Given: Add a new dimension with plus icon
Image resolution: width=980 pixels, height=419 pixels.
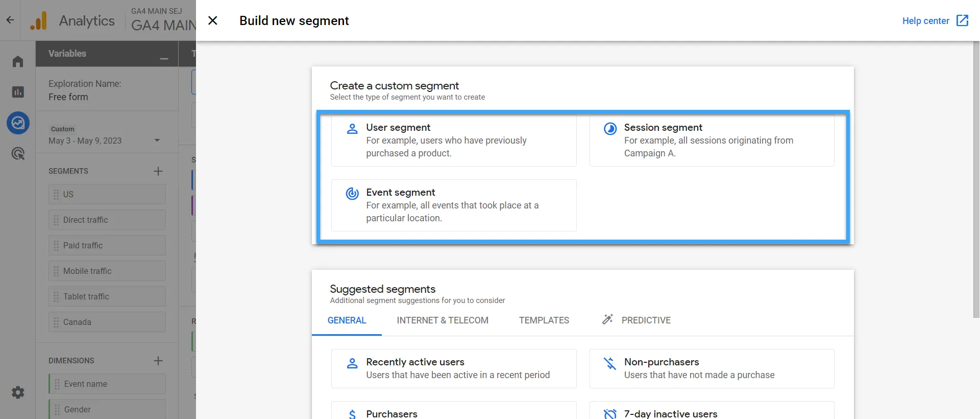Looking at the screenshot, I should tap(158, 361).
